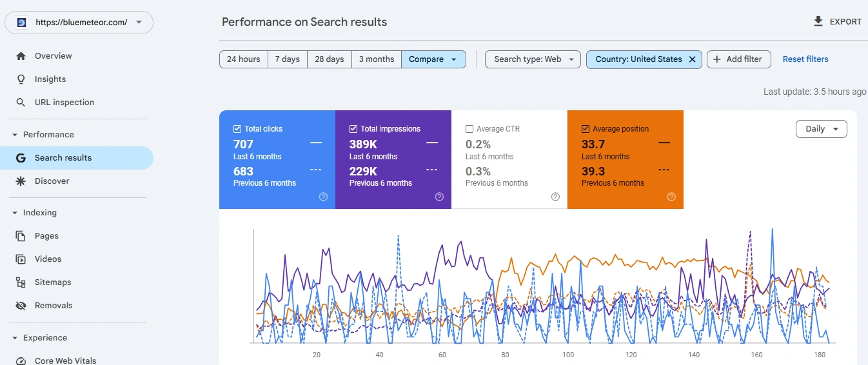Viewport: 868px width, 365px height.
Task: Switch to the 3 months range tab
Action: tap(377, 59)
